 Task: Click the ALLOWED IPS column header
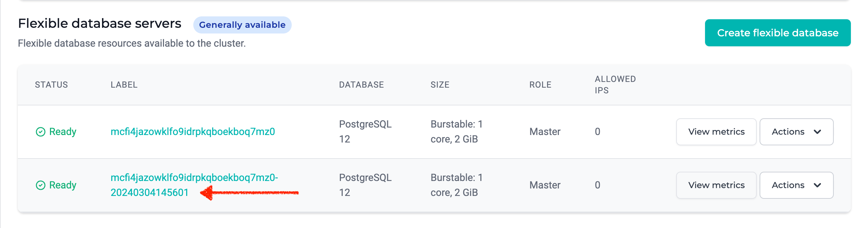pyautogui.click(x=615, y=85)
